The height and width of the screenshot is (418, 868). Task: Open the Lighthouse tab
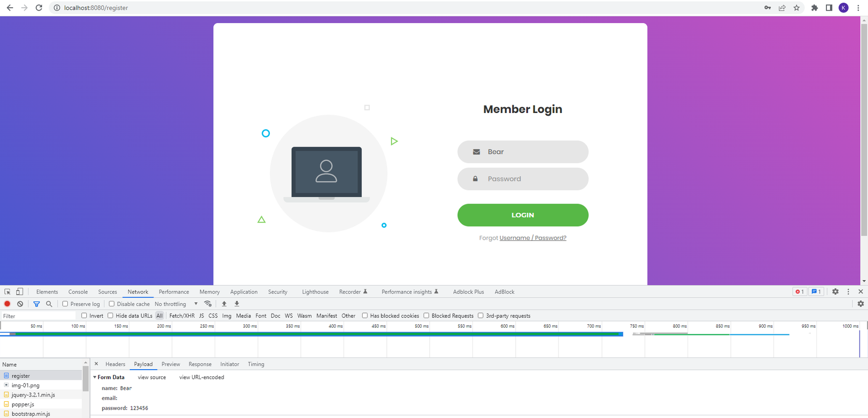click(x=315, y=292)
